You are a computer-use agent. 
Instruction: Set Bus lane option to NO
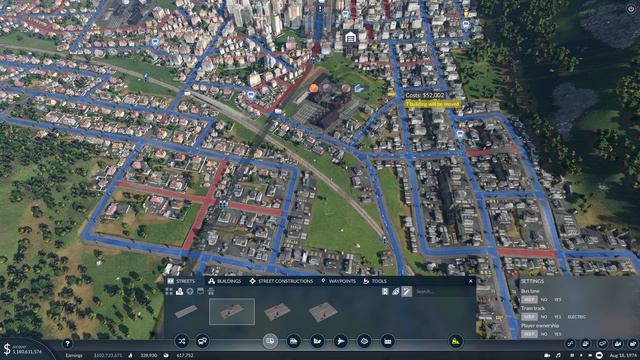pyautogui.click(x=544, y=300)
